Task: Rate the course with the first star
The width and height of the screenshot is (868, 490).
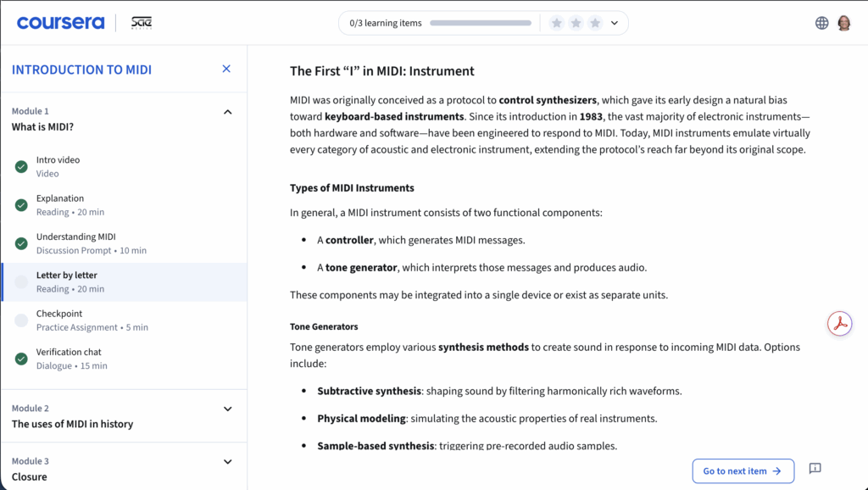Action: coord(556,22)
